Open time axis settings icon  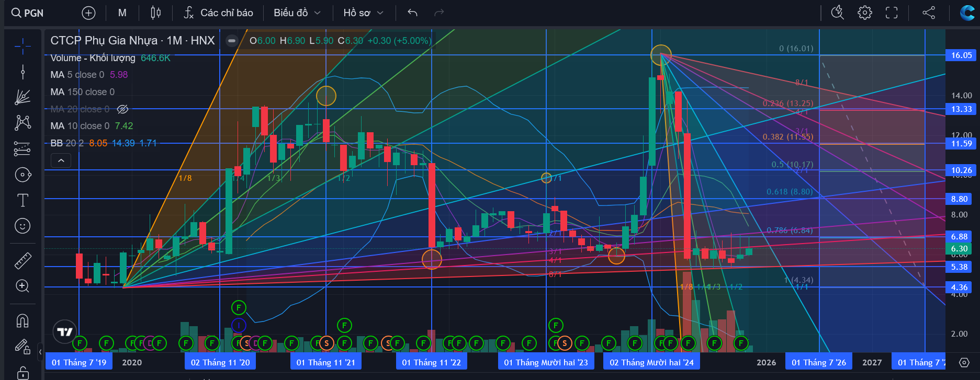tap(964, 362)
